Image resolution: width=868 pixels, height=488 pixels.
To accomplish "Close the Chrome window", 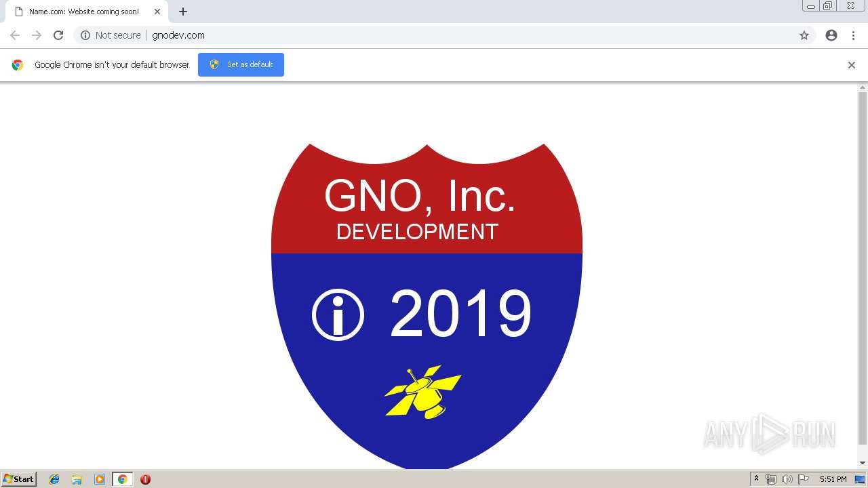I will 850,6.
